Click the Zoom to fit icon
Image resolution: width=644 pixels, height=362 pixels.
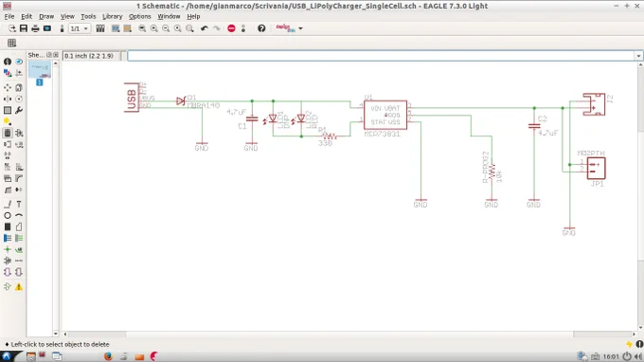tap(142, 28)
